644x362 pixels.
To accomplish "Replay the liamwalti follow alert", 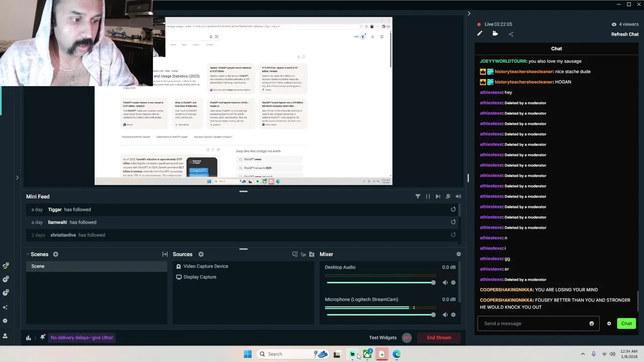I will coord(453,222).
